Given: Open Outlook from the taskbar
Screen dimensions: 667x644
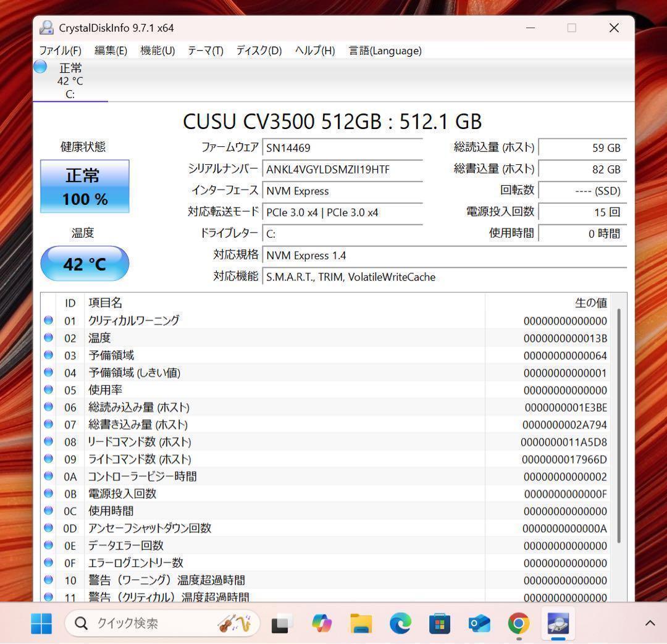Looking at the screenshot, I should click(x=479, y=624).
